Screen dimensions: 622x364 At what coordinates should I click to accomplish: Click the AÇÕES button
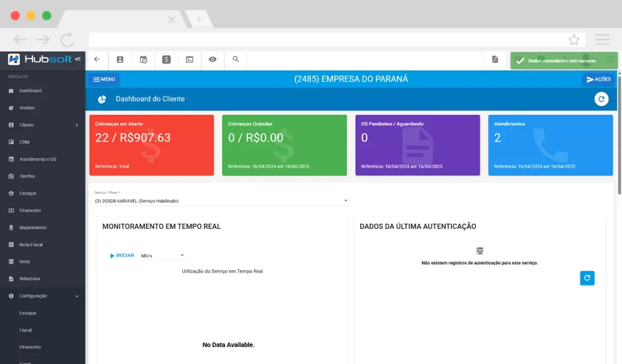[x=598, y=79]
